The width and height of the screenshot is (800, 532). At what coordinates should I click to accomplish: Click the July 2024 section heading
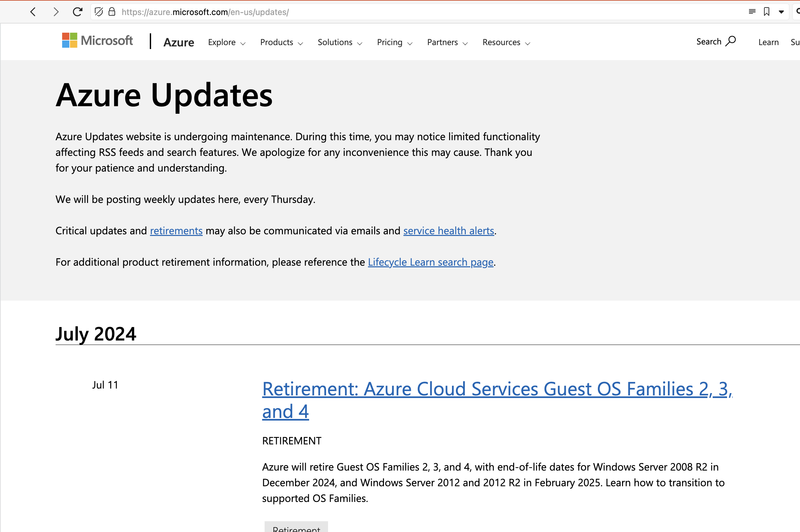96,334
